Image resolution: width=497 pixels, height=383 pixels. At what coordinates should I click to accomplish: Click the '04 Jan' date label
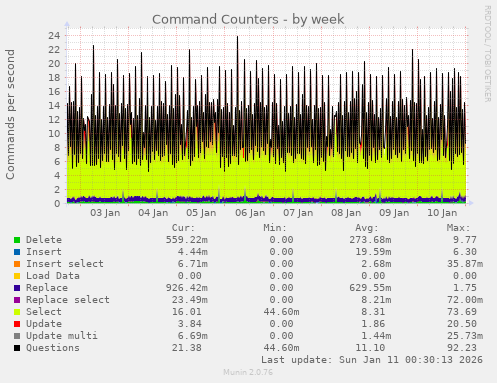153,213
